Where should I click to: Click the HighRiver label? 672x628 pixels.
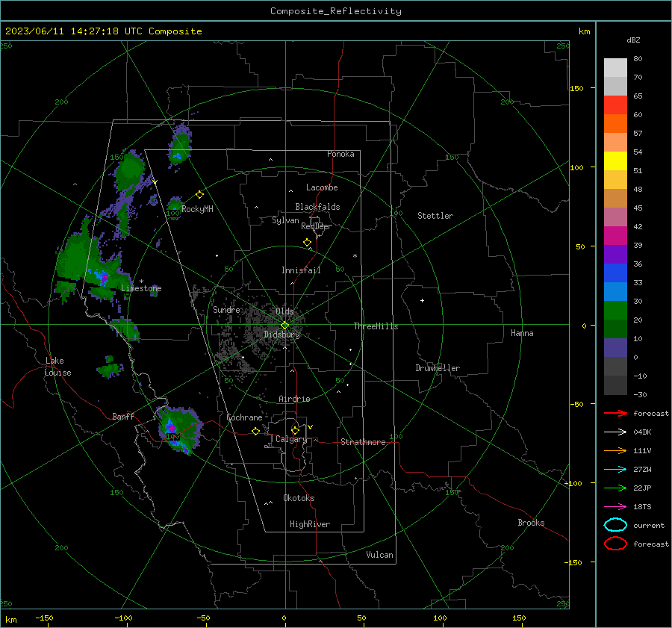[x=310, y=524]
